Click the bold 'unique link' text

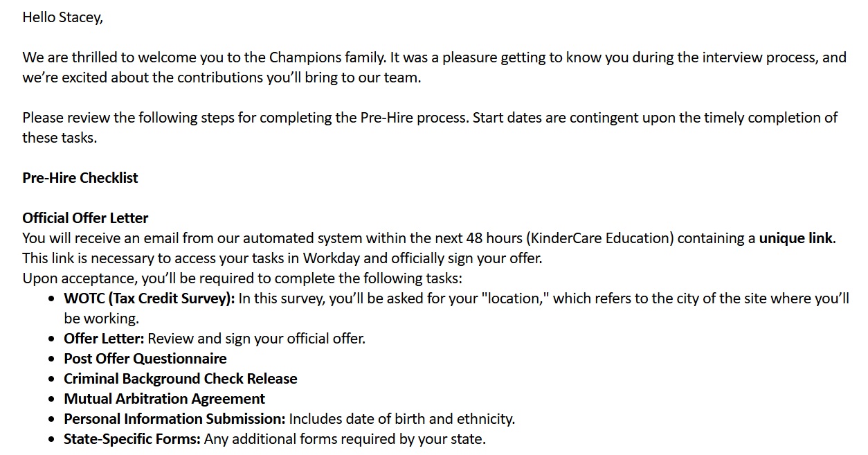(x=795, y=238)
